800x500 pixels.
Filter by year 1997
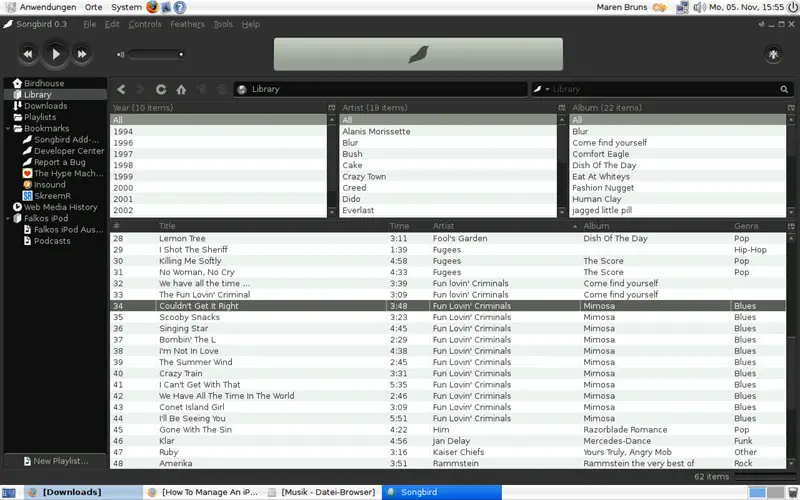[218, 154]
